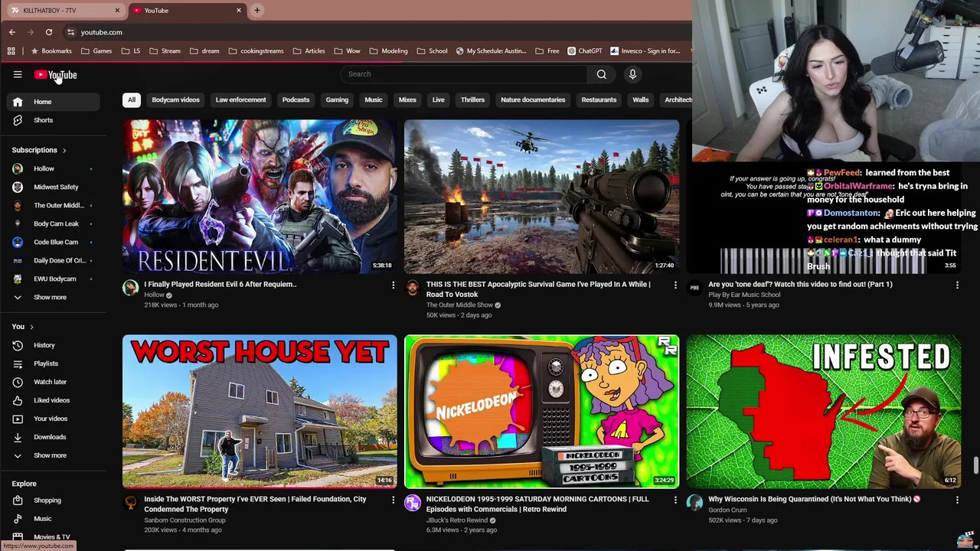Open Liked videos in the sidebar

53,400
